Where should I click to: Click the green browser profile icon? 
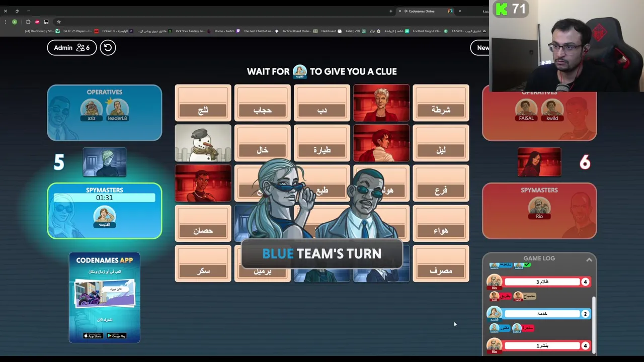(15, 22)
